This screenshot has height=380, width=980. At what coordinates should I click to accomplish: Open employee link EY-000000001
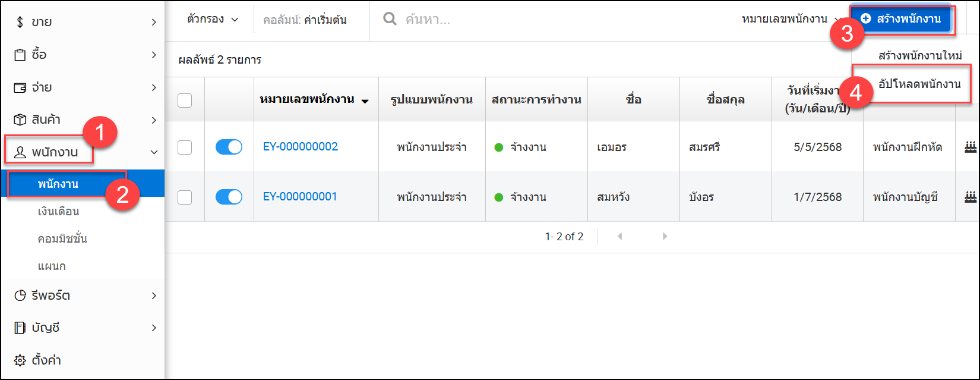click(x=300, y=197)
